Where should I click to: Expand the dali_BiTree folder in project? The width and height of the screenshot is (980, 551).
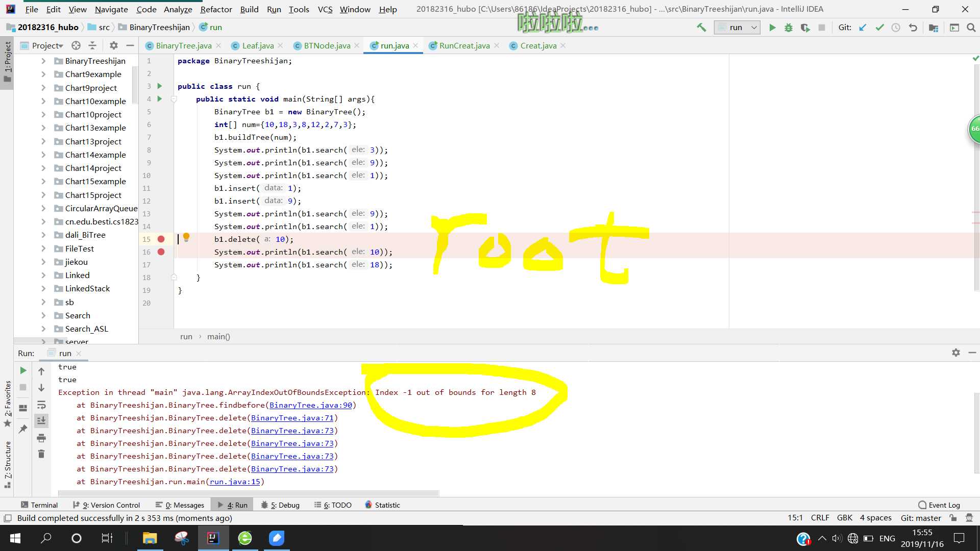(44, 235)
